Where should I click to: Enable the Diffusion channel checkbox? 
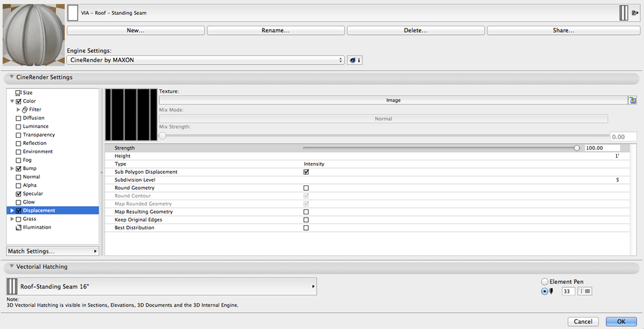[18, 118]
